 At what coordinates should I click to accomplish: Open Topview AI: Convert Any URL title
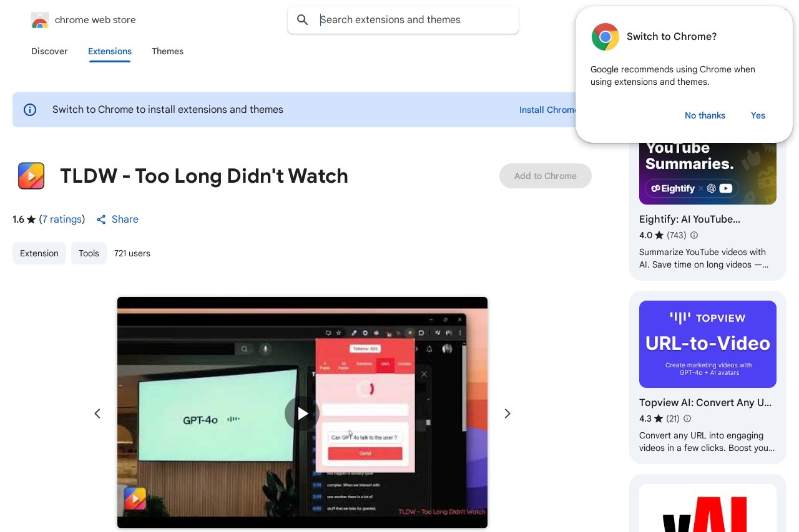[x=705, y=403]
